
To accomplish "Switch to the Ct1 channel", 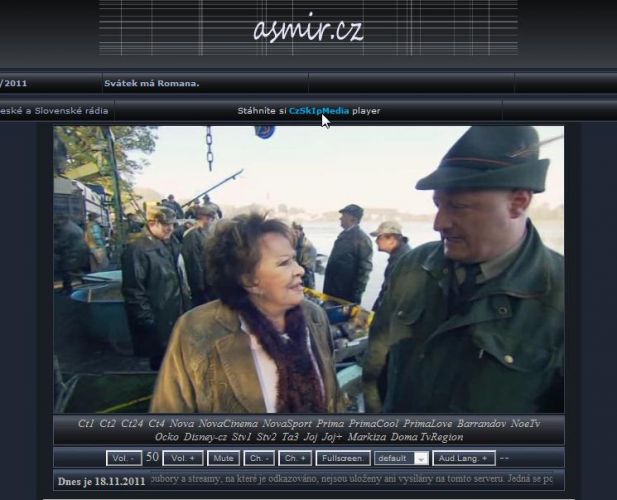I will (x=86, y=424).
